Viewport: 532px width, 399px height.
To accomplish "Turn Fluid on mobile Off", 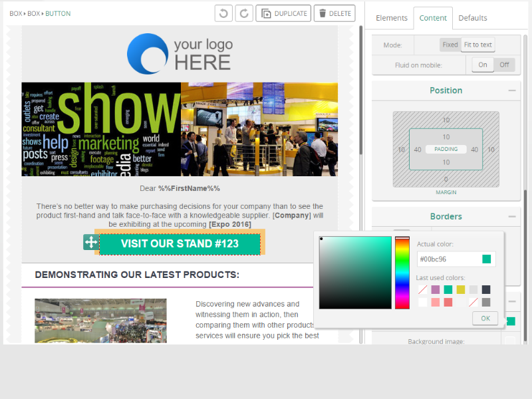I will (x=504, y=65).
